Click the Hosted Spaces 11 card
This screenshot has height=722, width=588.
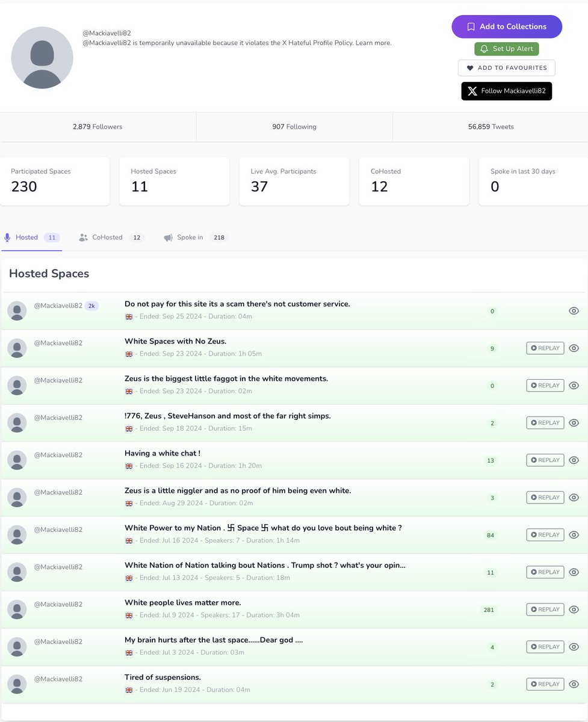[175, 181]
